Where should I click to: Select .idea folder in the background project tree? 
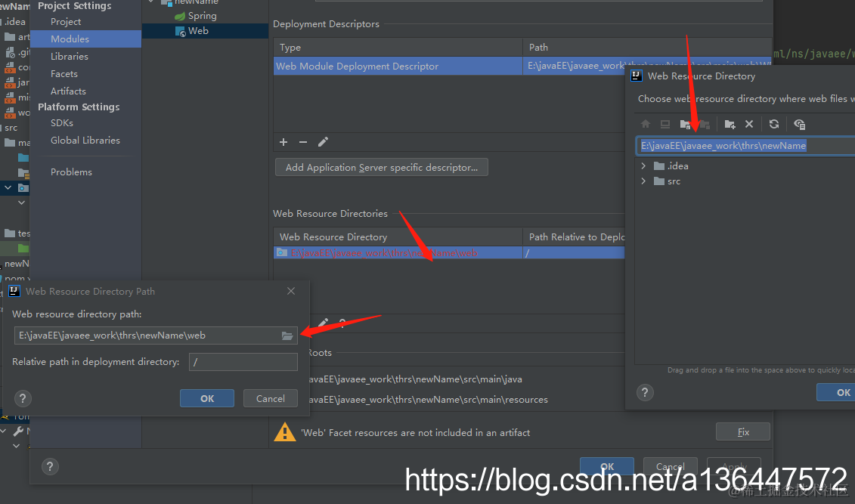click(x=14, y=22)
